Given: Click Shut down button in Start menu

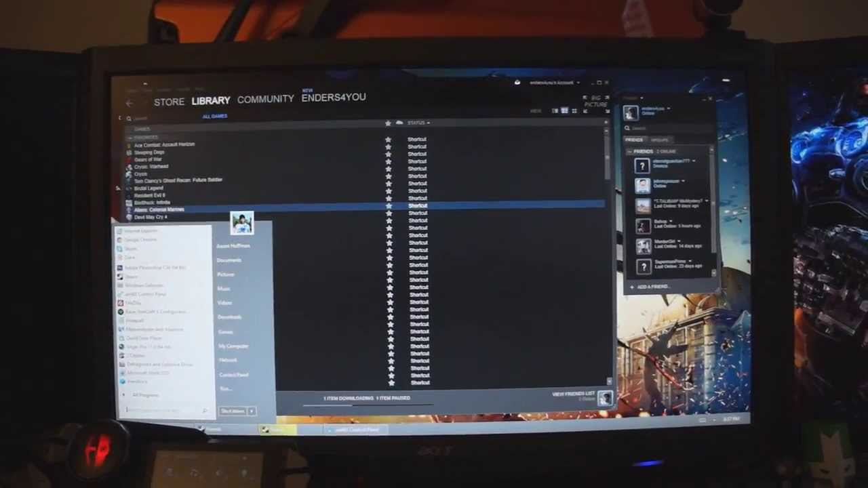Looking at the screenshot, I should 233,411.
